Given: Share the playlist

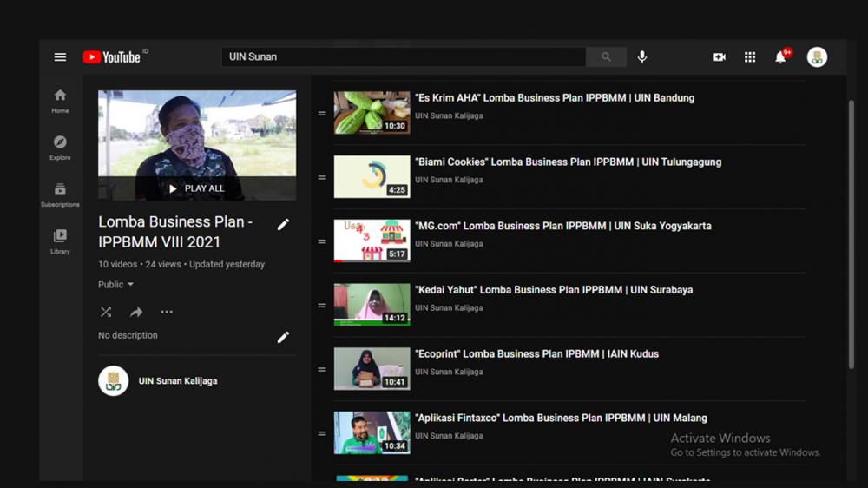Looking at the screenshot, I should click(136, 312).
